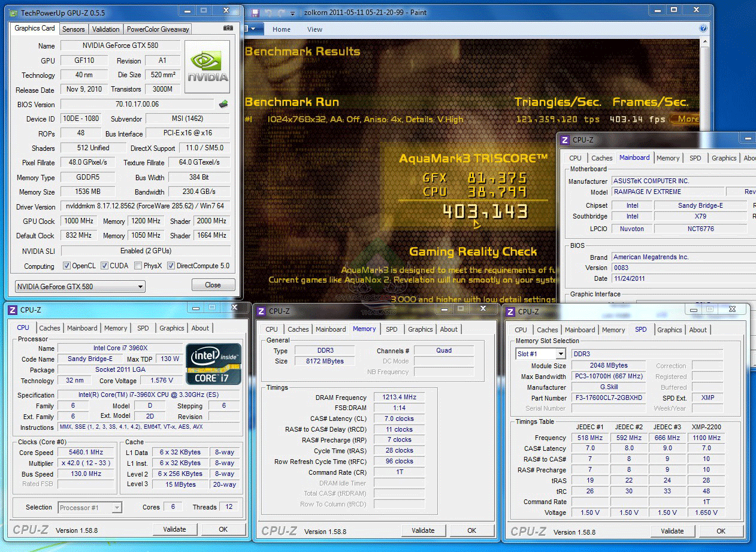Click the Z icon of CPU-Z SPD window
756x552 pixels.
511,311
